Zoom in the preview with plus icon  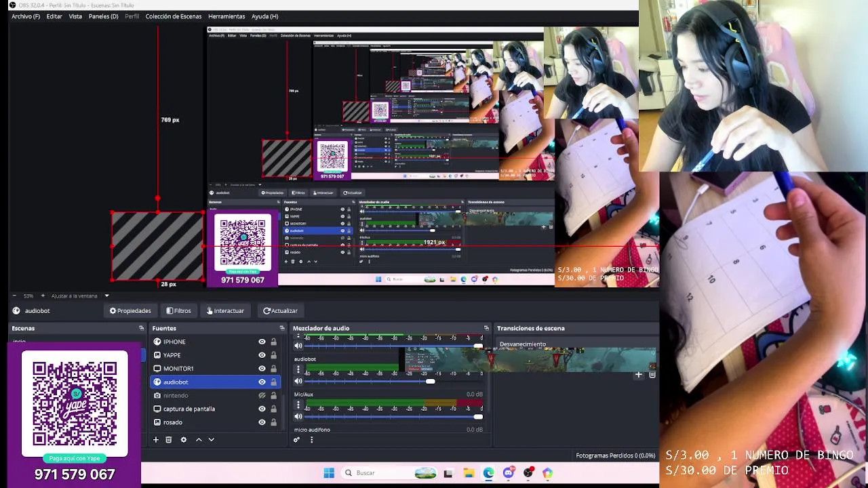coord(43,296)
